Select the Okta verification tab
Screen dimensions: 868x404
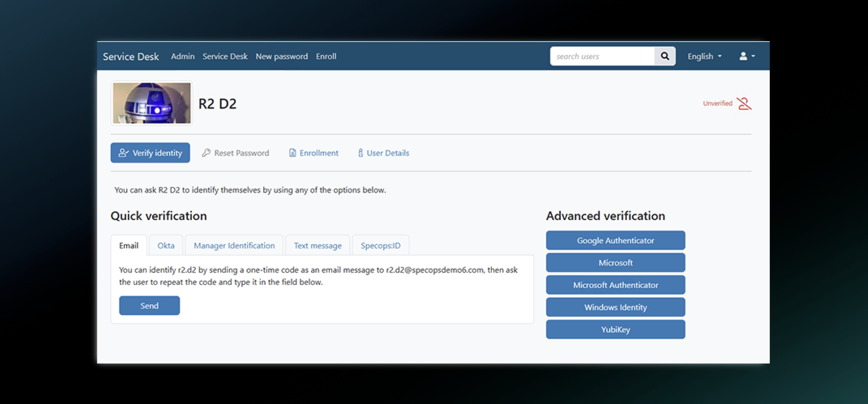pyautogui.click(x=166, y=246)
